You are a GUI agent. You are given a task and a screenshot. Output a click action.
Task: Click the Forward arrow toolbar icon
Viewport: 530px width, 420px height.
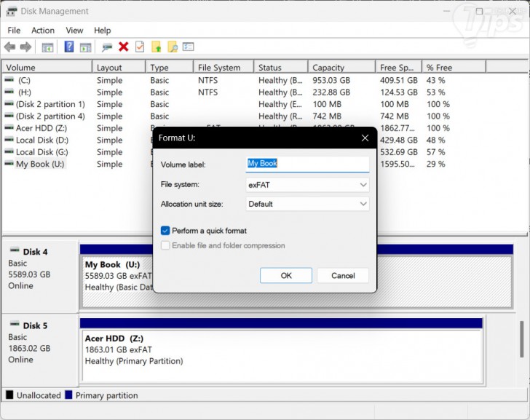26,47
